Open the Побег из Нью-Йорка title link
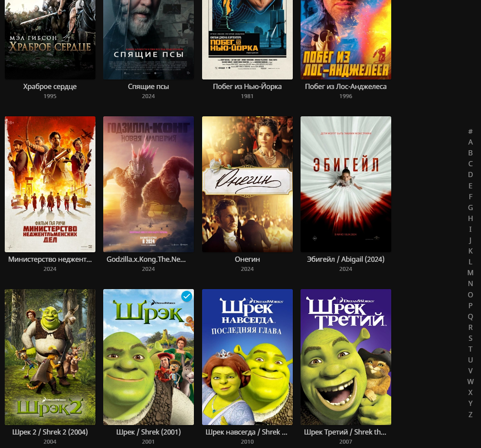 (247, 86)
